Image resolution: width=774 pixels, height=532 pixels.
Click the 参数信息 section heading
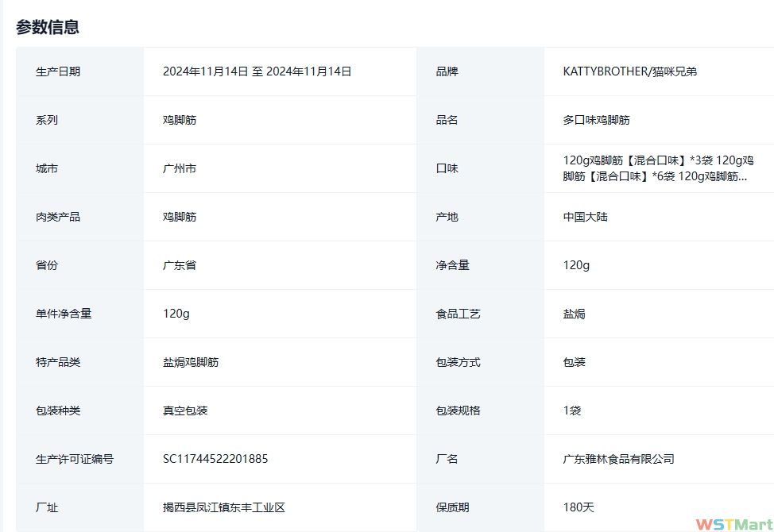(48, 27)
